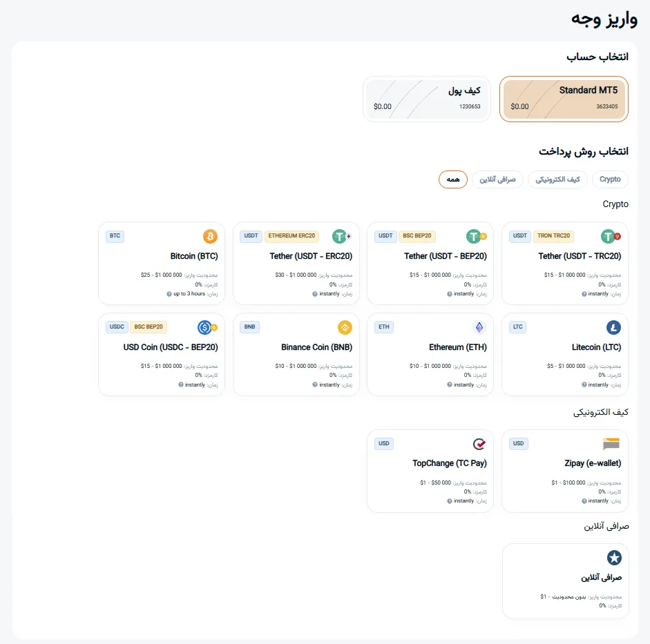Select the کیف پول wallet account card
Image resolution: width=650 pixels, height=644 pixels.
point(427,99)
